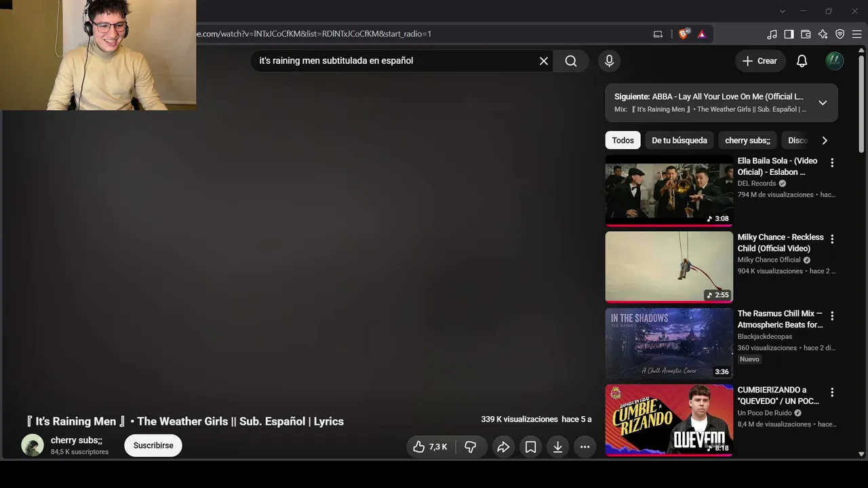This screenshot has width=868, height=488.
Task: Visit the Un Poco De Ruido channel
Action: 765,413
